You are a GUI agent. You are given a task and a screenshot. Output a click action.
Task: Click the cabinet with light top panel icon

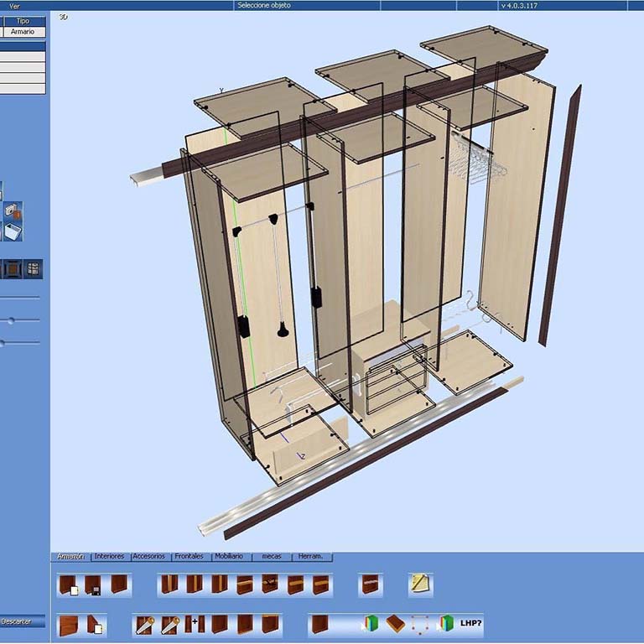point(270,624)
